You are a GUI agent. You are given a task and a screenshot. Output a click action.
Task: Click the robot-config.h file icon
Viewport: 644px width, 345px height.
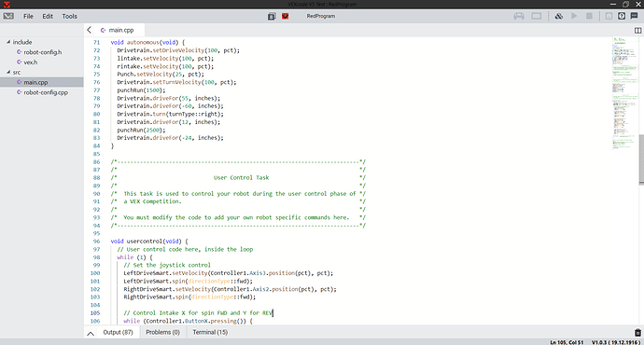tap(19, 52)
